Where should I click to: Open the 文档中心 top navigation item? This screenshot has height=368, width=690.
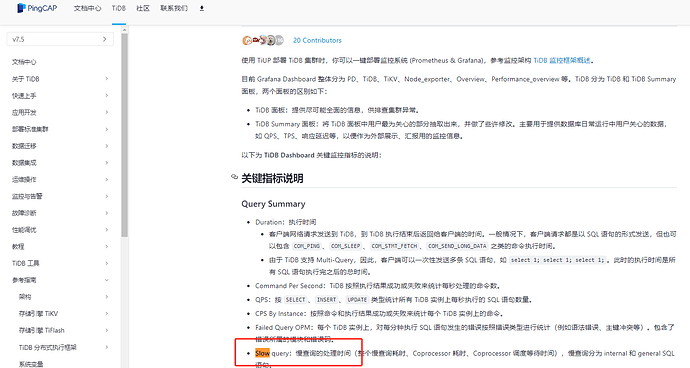(87, 8)
